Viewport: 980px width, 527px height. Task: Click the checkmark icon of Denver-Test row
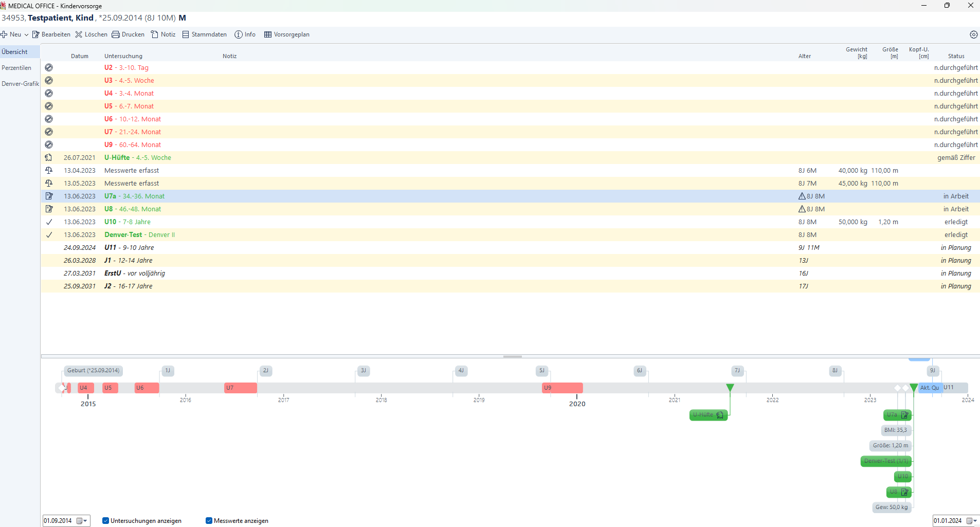(49, 235)
